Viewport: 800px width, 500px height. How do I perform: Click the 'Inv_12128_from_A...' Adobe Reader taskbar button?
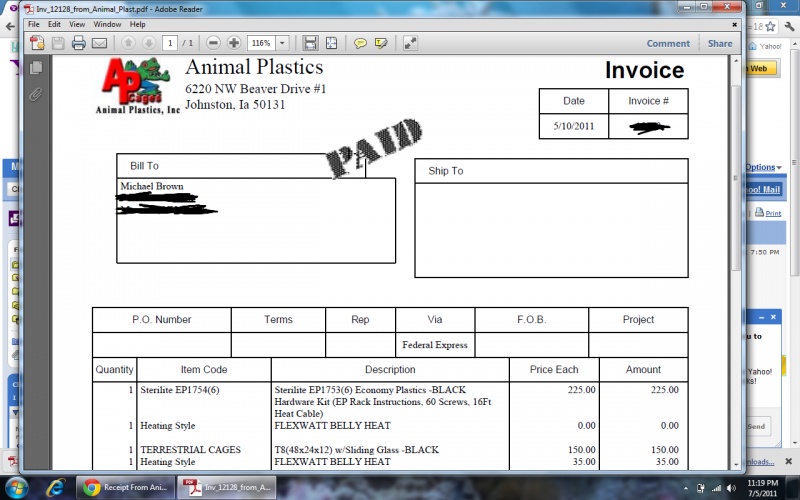click(x=227, y=487)
